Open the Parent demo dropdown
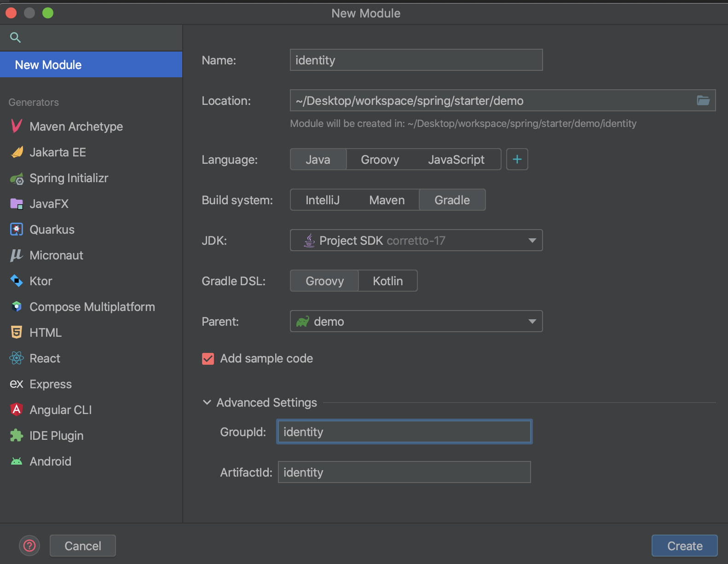 click(x=416, y=321)
